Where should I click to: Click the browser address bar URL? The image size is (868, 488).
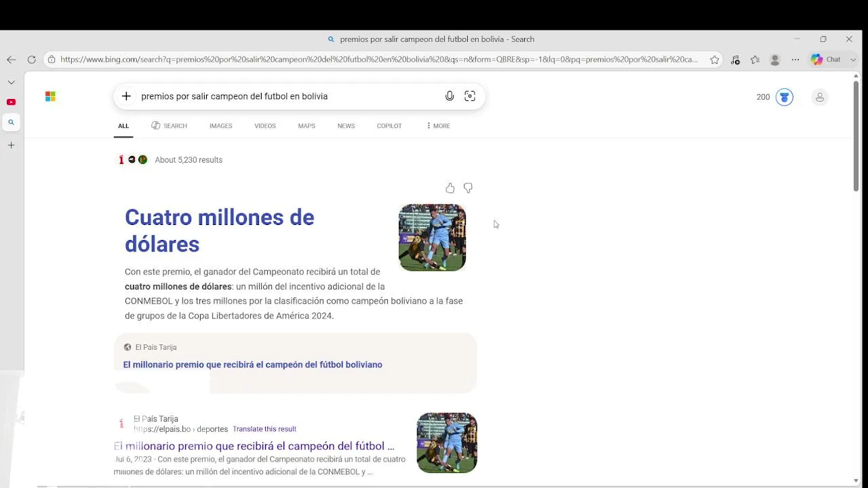(x=378, y=60)
